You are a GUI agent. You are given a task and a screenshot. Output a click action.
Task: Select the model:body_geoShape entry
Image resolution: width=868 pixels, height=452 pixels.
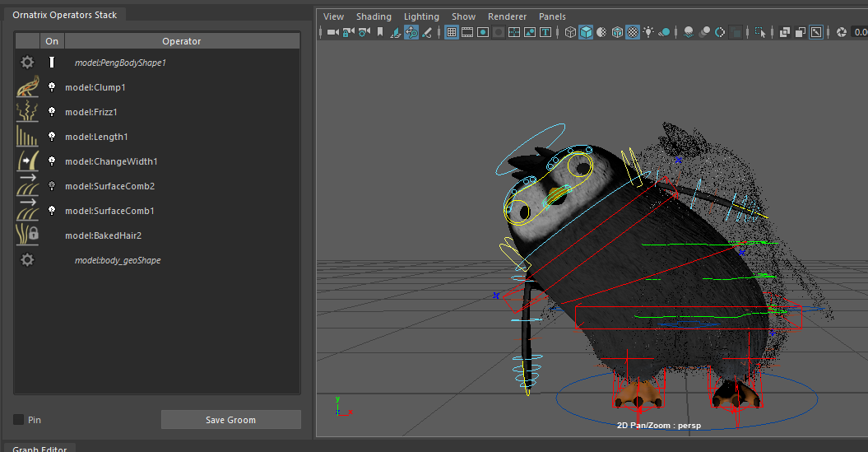(118, 260)
